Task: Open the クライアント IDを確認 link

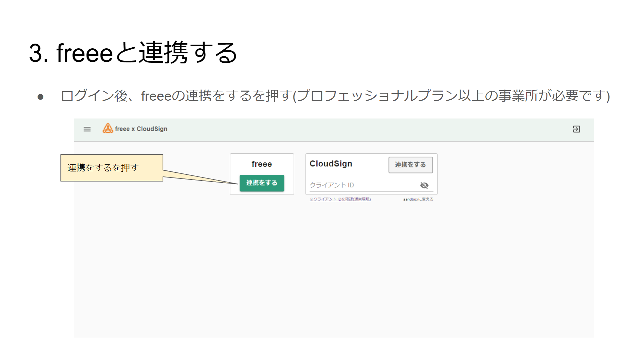Action: (340, 199)
